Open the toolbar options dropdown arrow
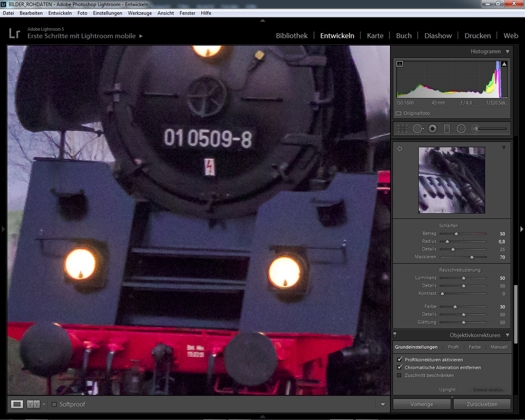 383,405
